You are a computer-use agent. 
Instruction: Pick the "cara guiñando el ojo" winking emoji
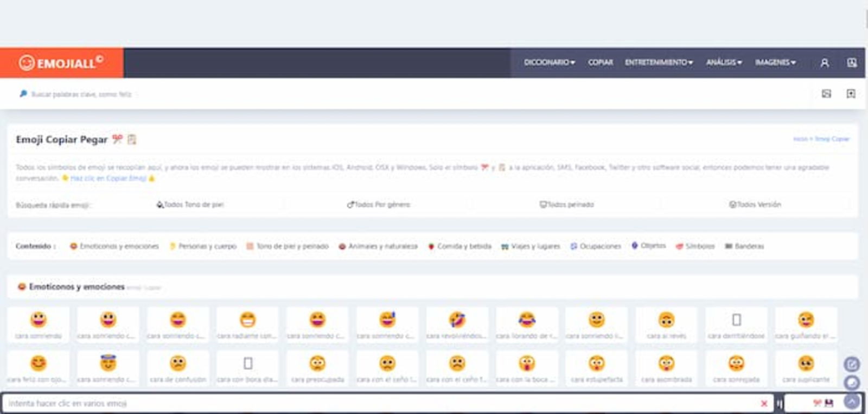(806, 324)
